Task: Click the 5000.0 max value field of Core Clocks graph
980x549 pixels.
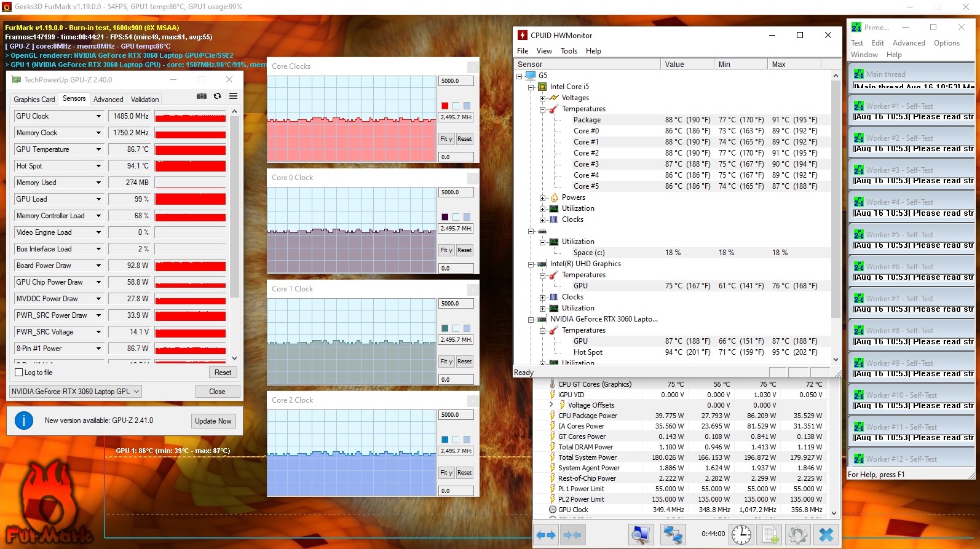Action: pos(456,81)
